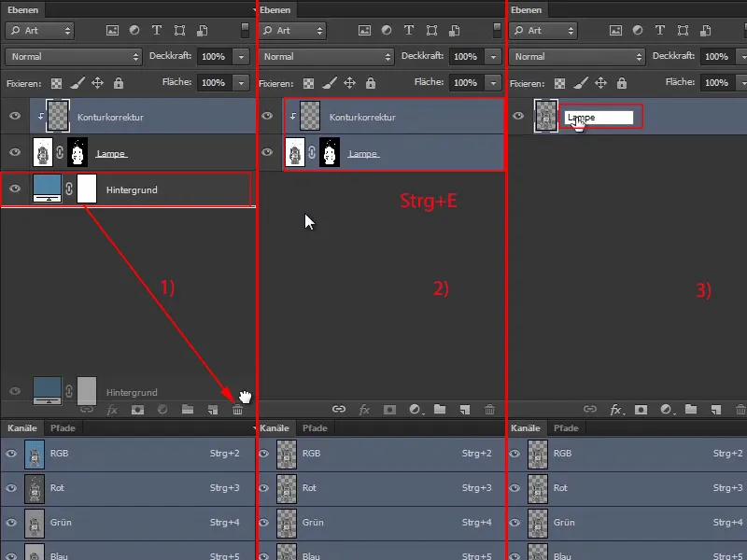747x560 pixels.
Task: Filter by pixel layers in left Ebenen panel
Action: 112,31
